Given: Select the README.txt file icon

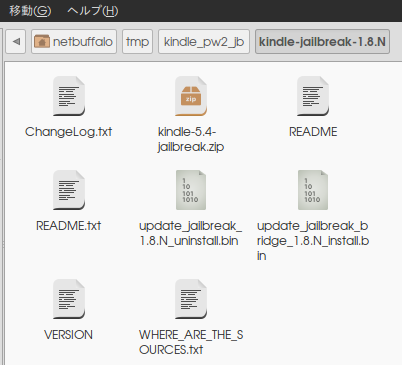Looking at the screenshot, I should pyautogui.click(x=69, y=190).
